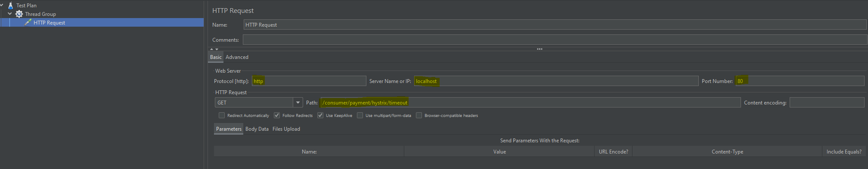
Task: Enable Use multipart/form-data checkbox
Action: pos(360,115)
